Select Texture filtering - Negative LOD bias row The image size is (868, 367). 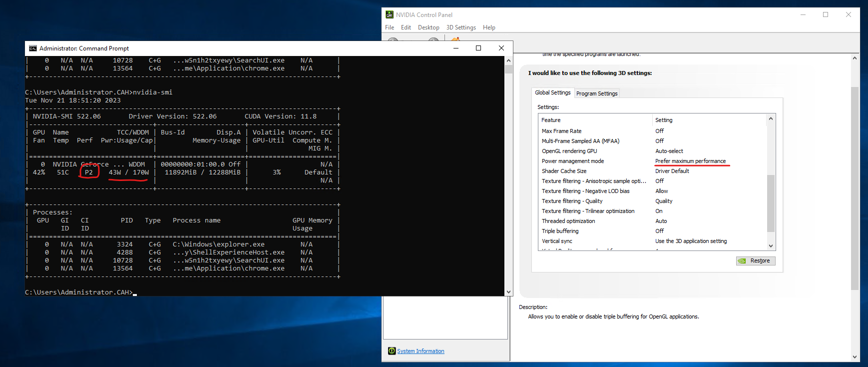[x=652, y=191]
